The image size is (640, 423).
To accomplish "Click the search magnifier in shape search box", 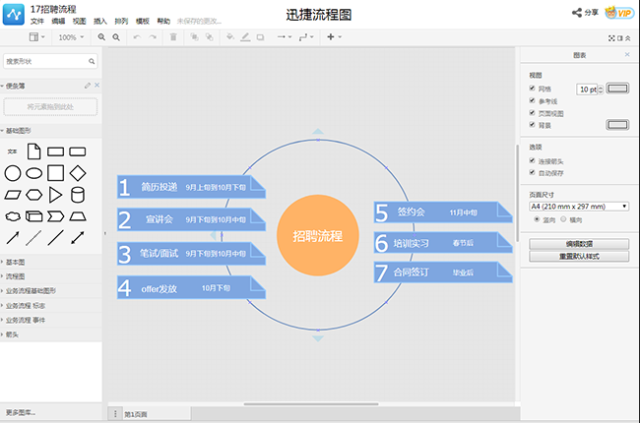I will [91, 61].
